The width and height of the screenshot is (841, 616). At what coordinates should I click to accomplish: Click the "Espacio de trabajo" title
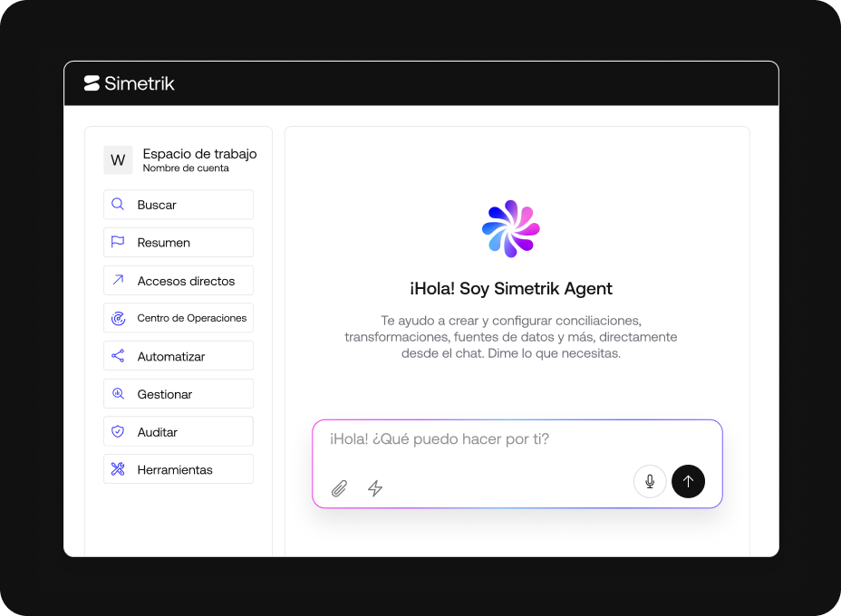[199, 154]
